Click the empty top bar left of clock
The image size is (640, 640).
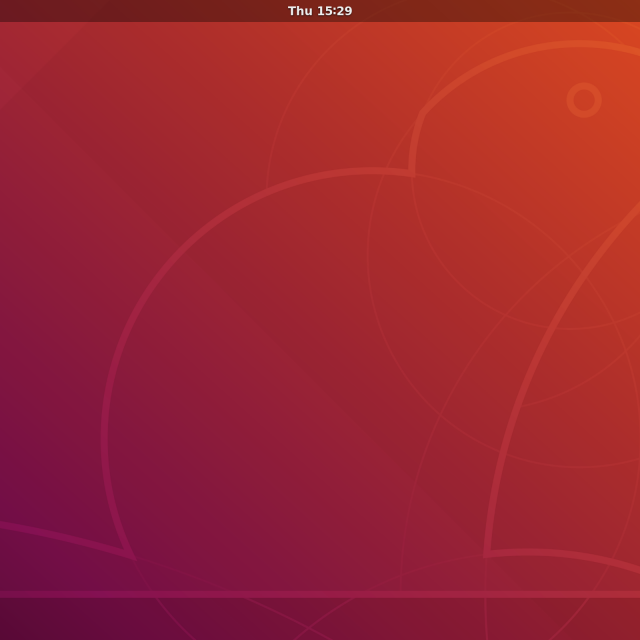140,11
